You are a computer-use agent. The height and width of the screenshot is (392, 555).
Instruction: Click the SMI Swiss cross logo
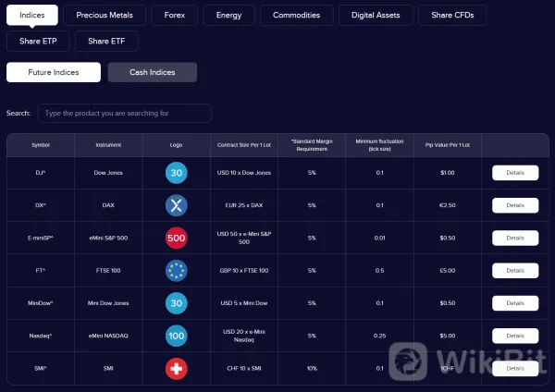point(177,368)
